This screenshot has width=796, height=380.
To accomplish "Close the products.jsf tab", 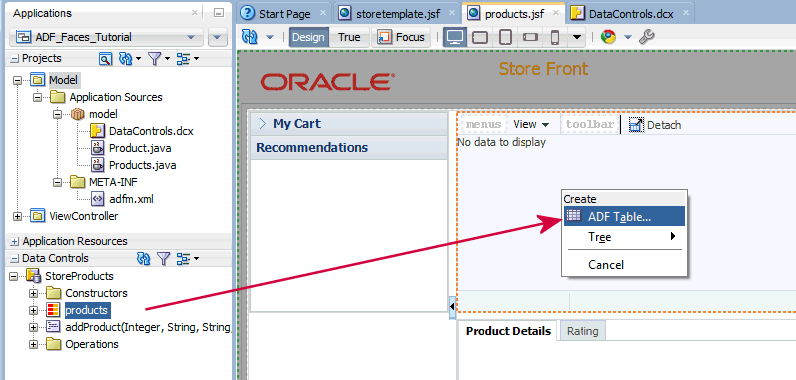I will pos(557,13).
